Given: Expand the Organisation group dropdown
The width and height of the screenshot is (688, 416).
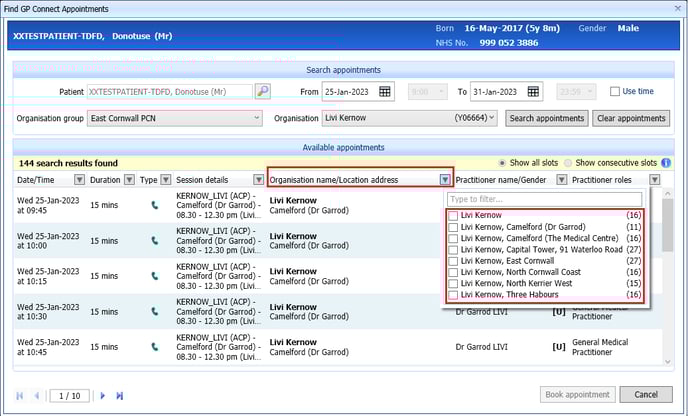Looking at the screenshot, I should [x=257, y=118].
